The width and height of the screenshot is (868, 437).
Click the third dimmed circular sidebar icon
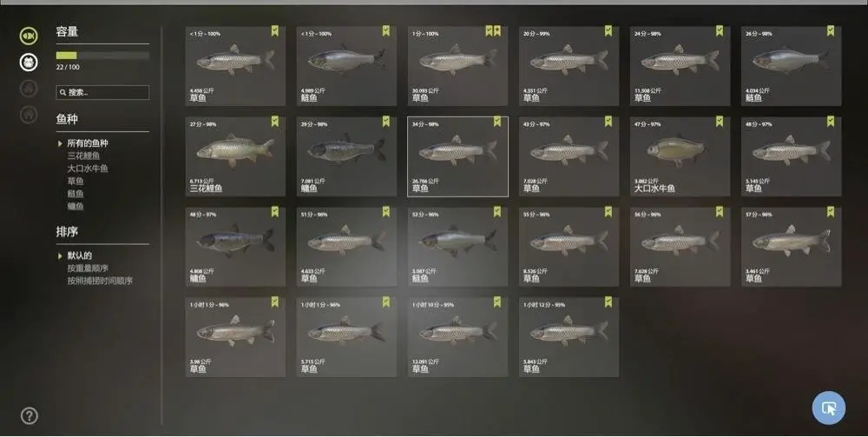coord(29,88)
